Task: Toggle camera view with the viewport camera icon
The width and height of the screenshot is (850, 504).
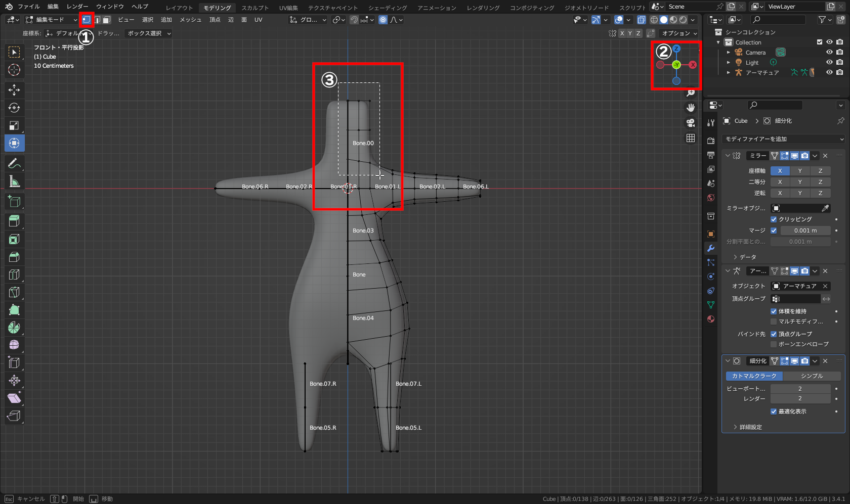Action: (x=691, y=123)
